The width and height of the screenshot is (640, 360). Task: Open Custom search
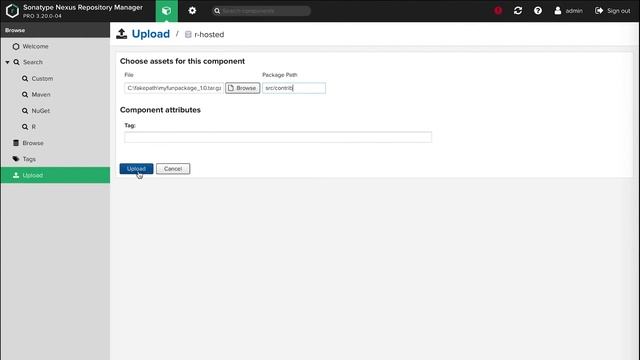click(x=42, y=78)
